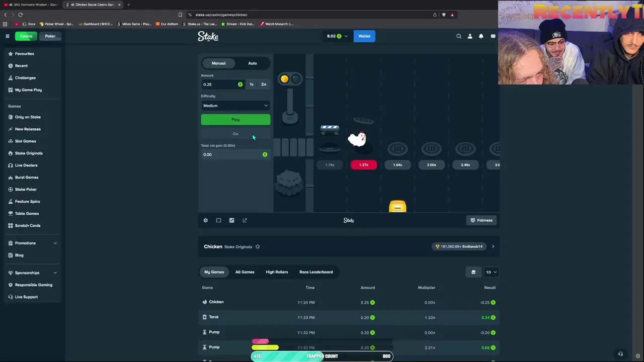Click the 1.64x multiplier tile
Viewport: 644px width, 362px height.
pos(397,165)
